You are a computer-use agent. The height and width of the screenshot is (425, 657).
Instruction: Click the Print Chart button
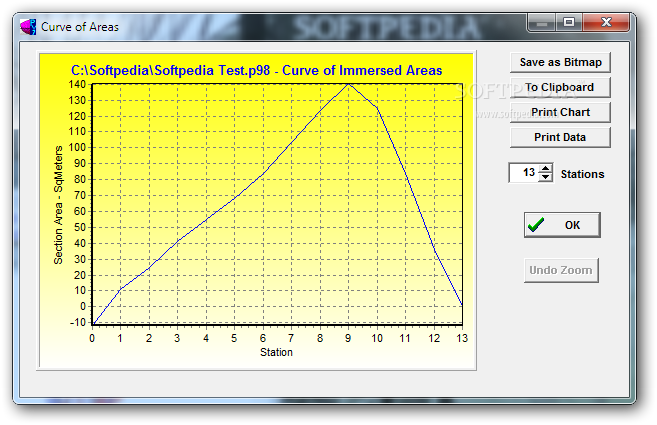(x=560, y=112)
